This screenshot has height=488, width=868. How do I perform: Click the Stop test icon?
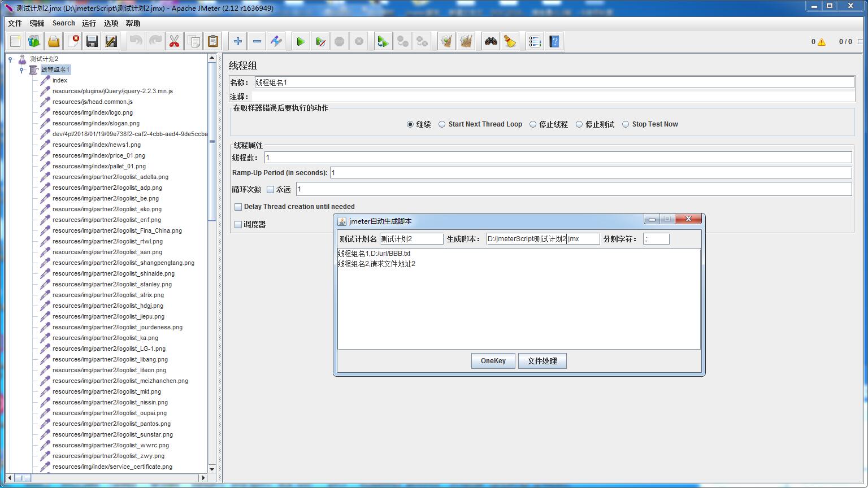(x=339, y=41)
